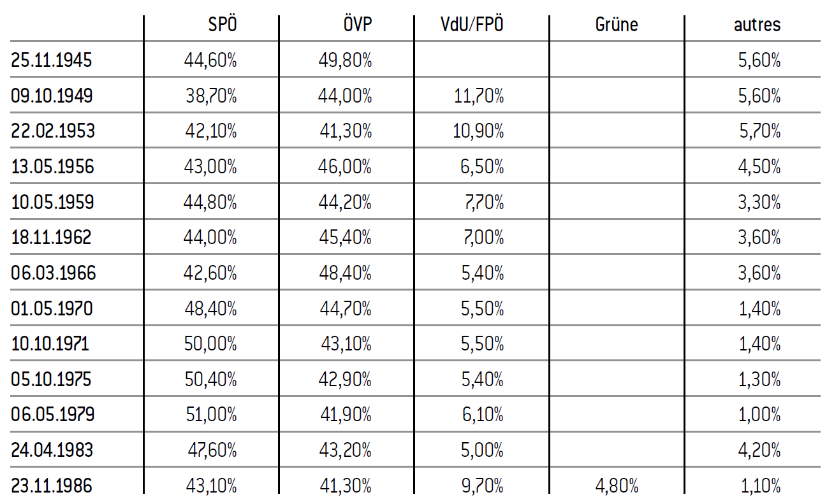Select the 50,40% SPÖ value
The image size is (827, 504).
(210, 380)
